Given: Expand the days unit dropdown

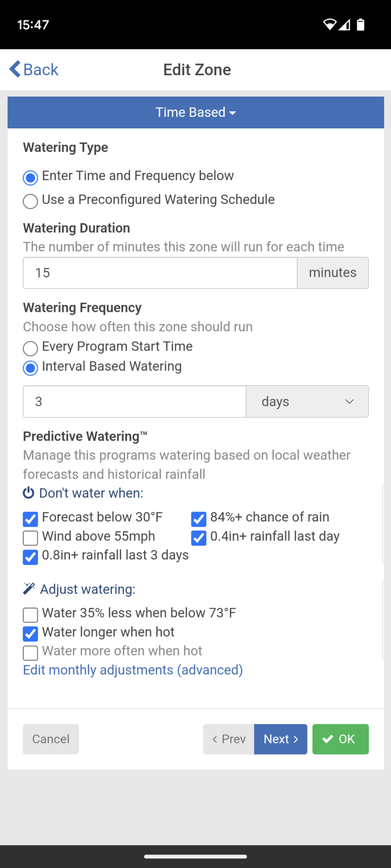Looking at the screenshot, I should coord(307,401).
